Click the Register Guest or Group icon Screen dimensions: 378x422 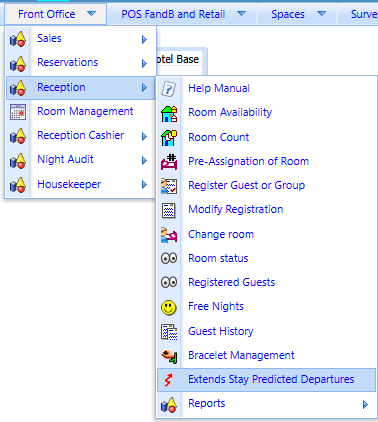[169, 186]
